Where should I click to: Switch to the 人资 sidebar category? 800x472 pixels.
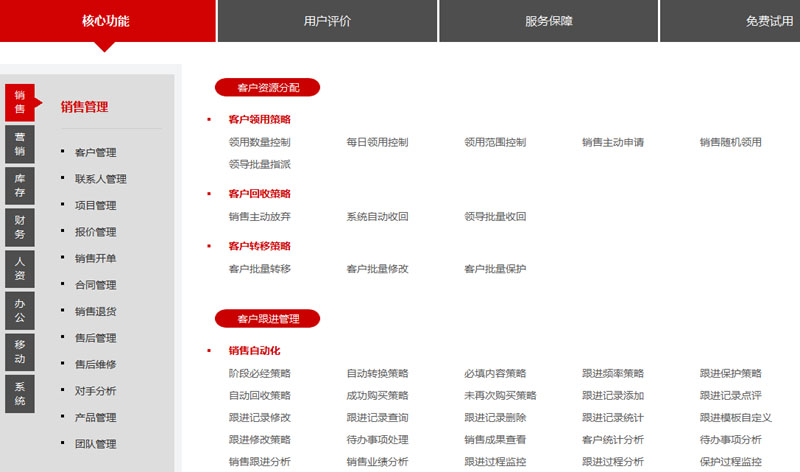[20, 269]
